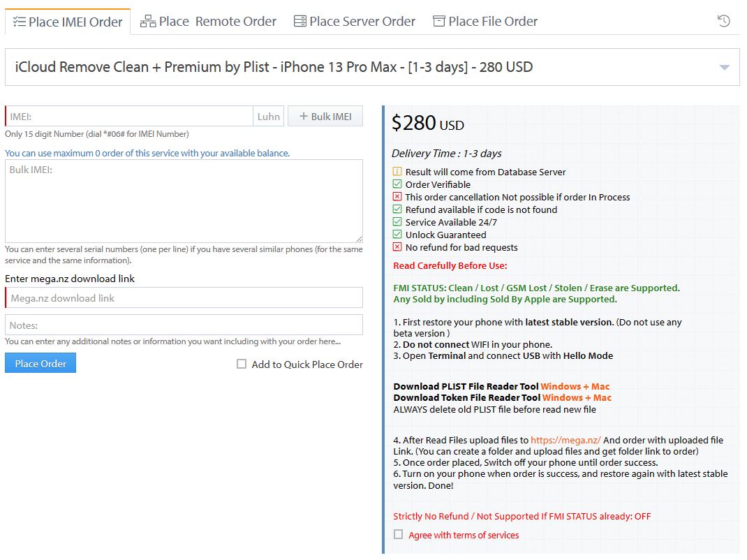Click the Delivery Time : 1-3 days text

coord(446,154)
